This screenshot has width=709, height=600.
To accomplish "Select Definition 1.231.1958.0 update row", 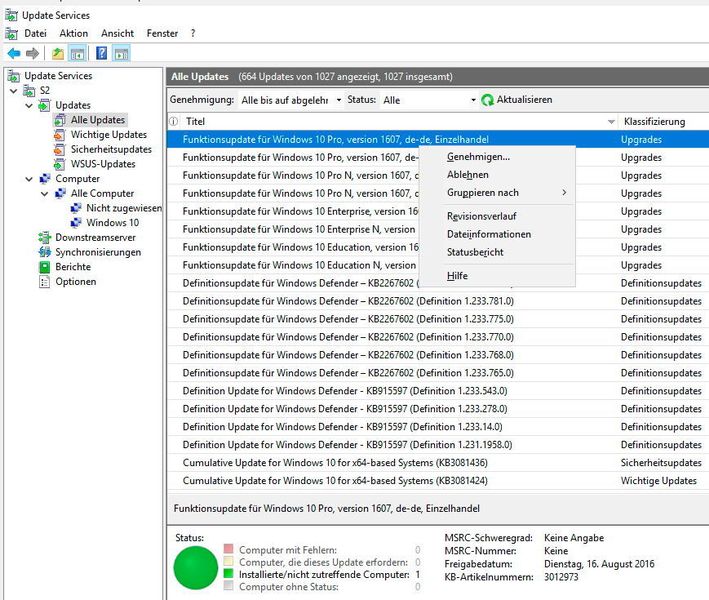I will (x=438, y=444).
